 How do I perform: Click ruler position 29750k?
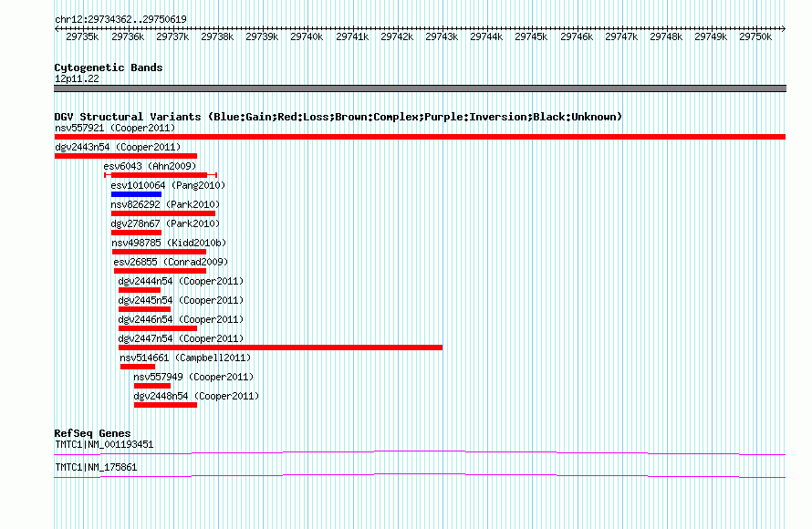(755, 36)
